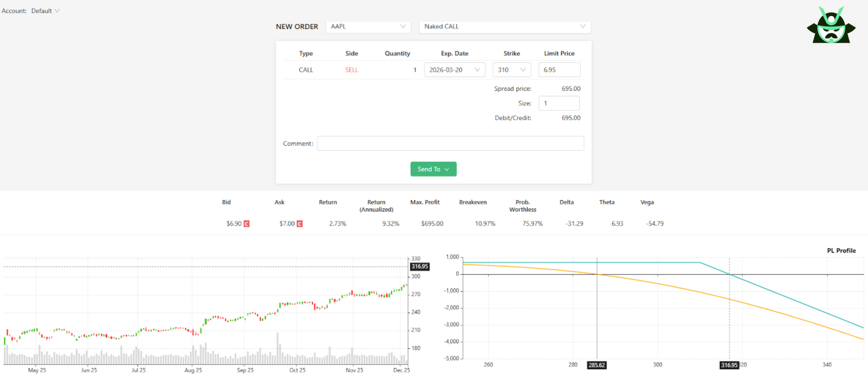Image resolution: width=868 pixels, height=376 pixels.
Task: Open the AAPL symbol selector
Action: click(x=368, y=26)
